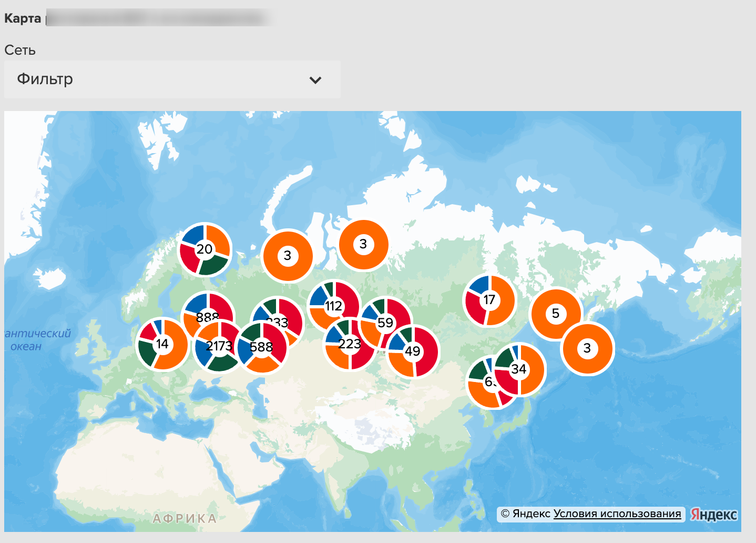Click the Яндекс logo on the map
756x543 pixels.
(x=714, y=514)
